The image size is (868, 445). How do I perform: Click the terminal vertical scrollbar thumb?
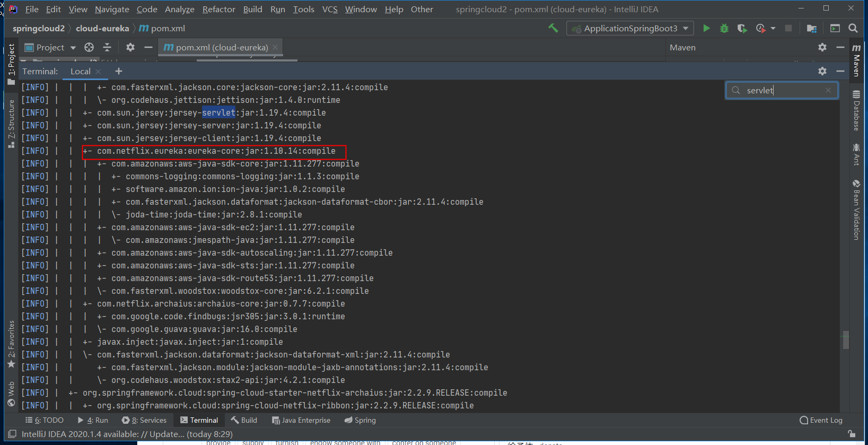click(x=846, y=339)
